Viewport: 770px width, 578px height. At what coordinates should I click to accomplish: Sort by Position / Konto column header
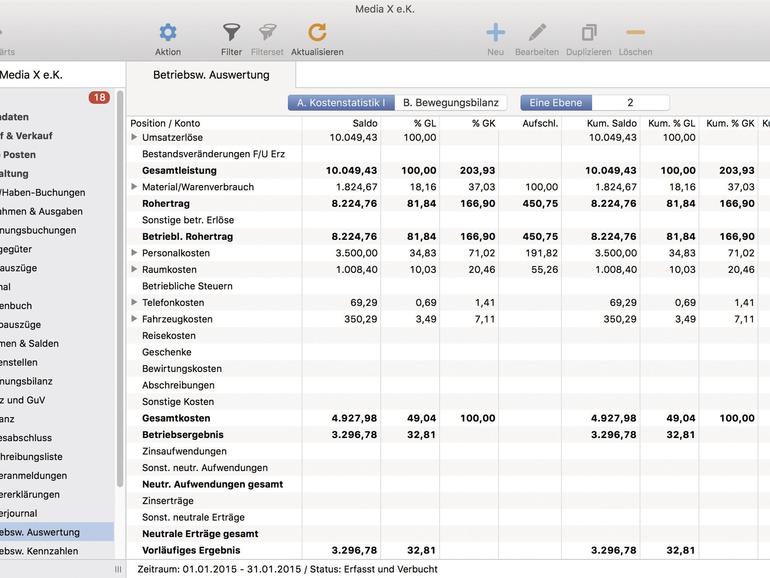(x=165, y=123)
